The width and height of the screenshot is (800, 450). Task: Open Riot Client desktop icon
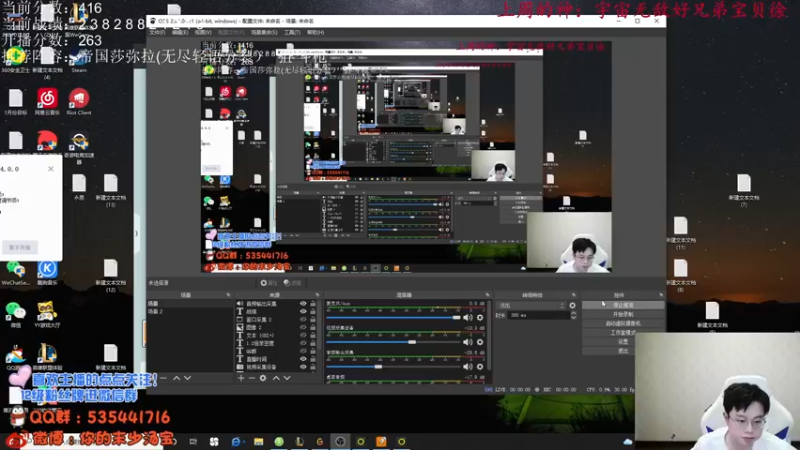click(79, 101)
